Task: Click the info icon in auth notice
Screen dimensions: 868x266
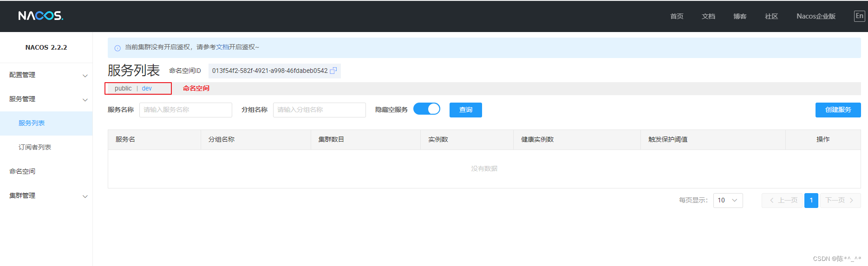Action: pyautogui.click(x=117, y=48)
